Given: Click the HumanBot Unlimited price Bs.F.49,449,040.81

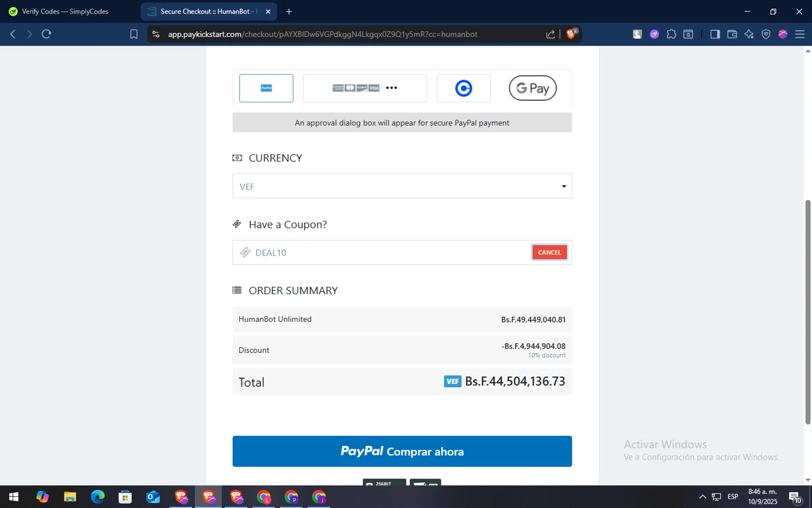Looking at the screenshot, I should [533, 320].
